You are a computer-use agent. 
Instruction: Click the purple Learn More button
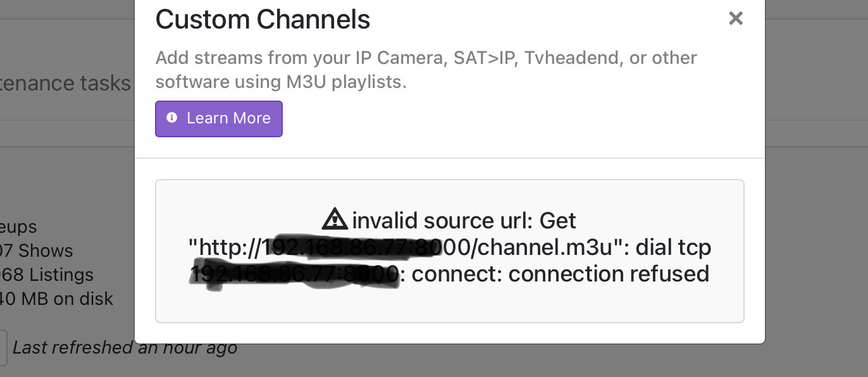[x=219, y=118]
